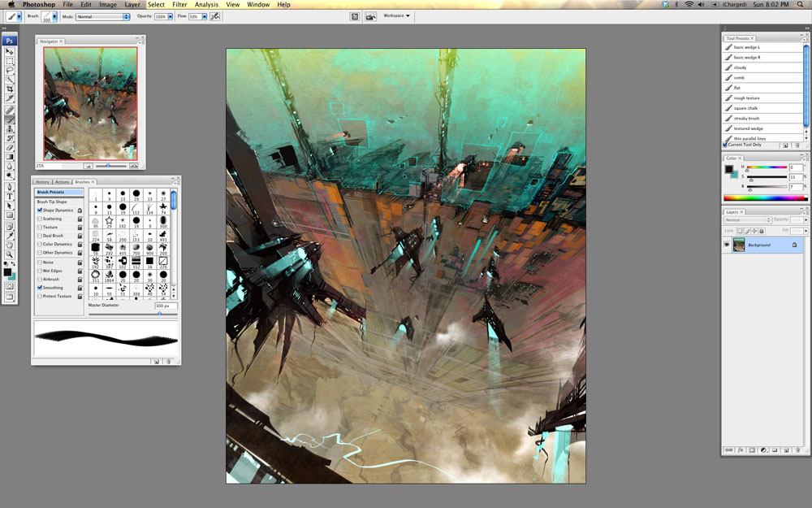Toggle Quick Mask mode icon
This screenshot has height=508, width=812.
(9, 286)
